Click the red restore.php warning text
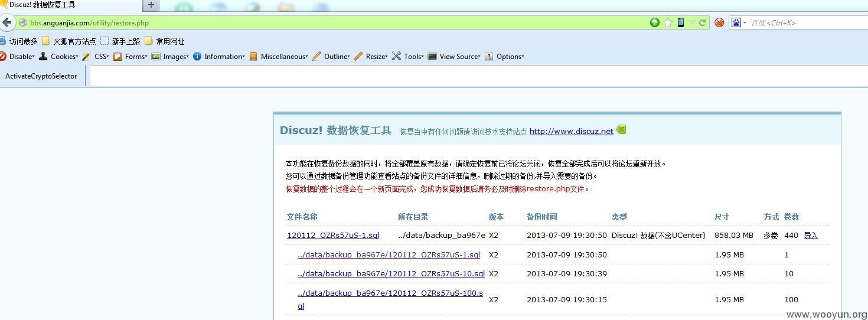This screenshot has width=868, height=320. [438, 190]
